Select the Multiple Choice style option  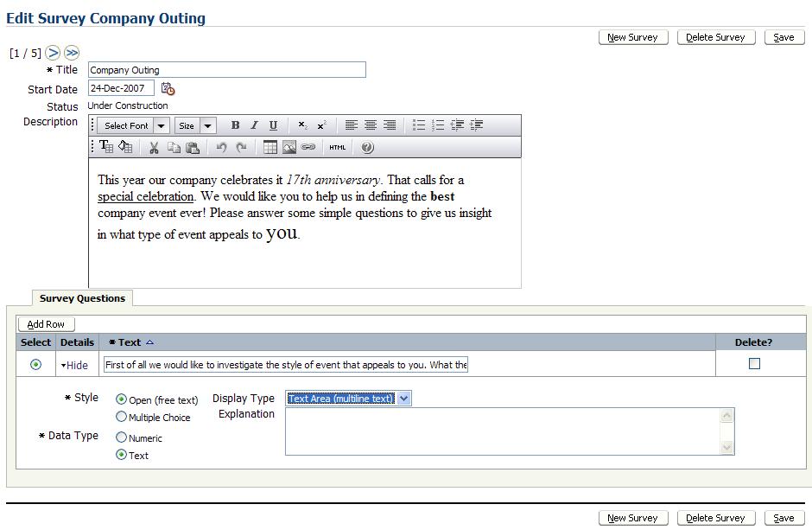coord(122,417)
